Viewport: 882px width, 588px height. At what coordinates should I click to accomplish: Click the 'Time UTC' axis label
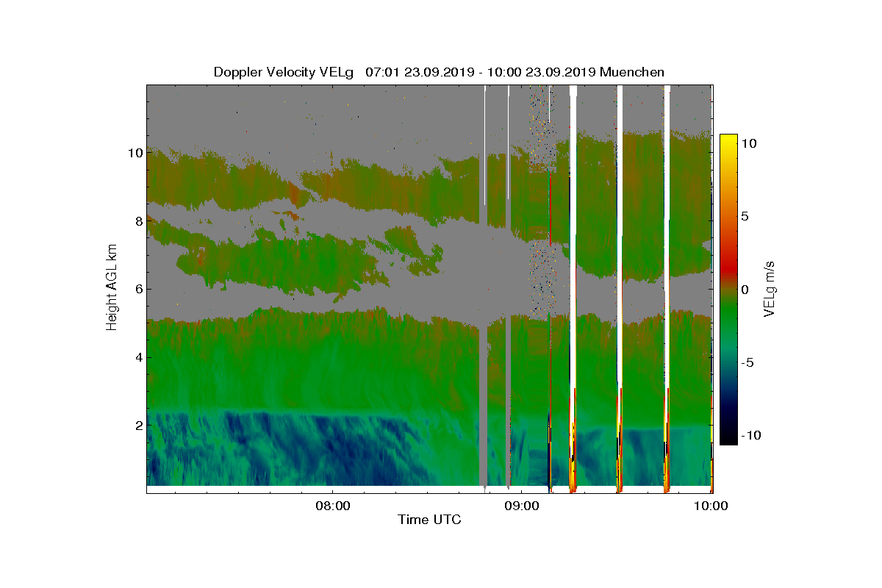point(429,520)
